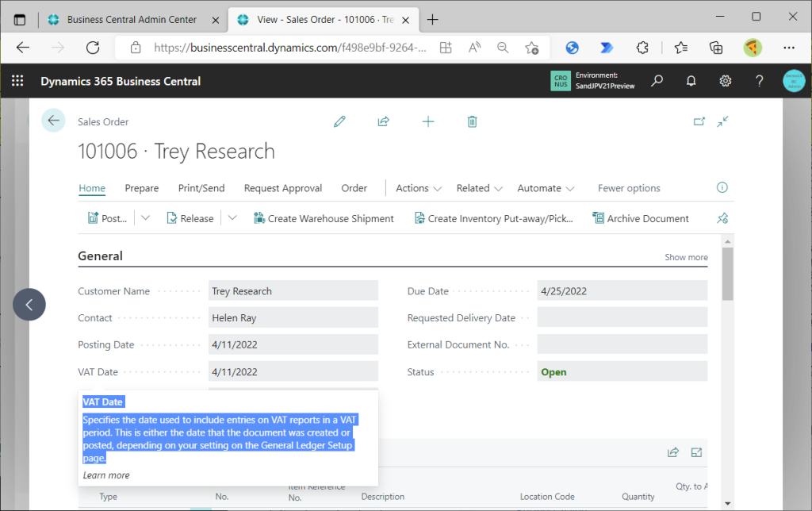Select the Home tab
This screenshot has width=812, height=511.
92,188
